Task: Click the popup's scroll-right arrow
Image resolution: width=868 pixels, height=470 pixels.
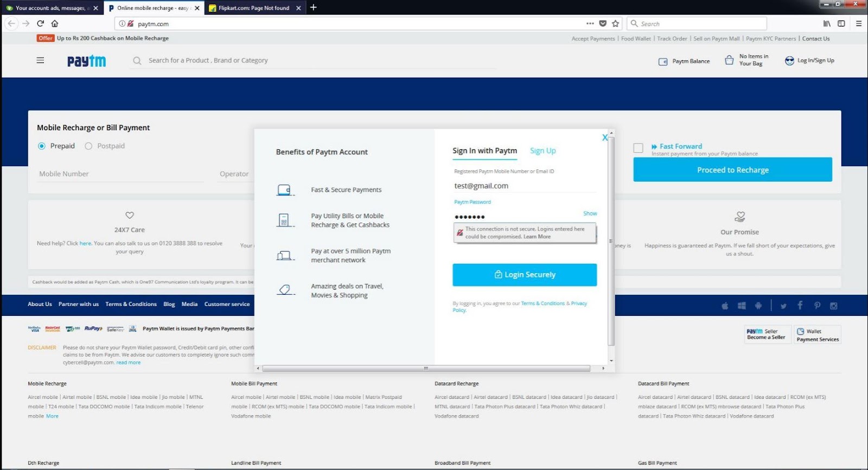Action: click(x=603, y=369)
